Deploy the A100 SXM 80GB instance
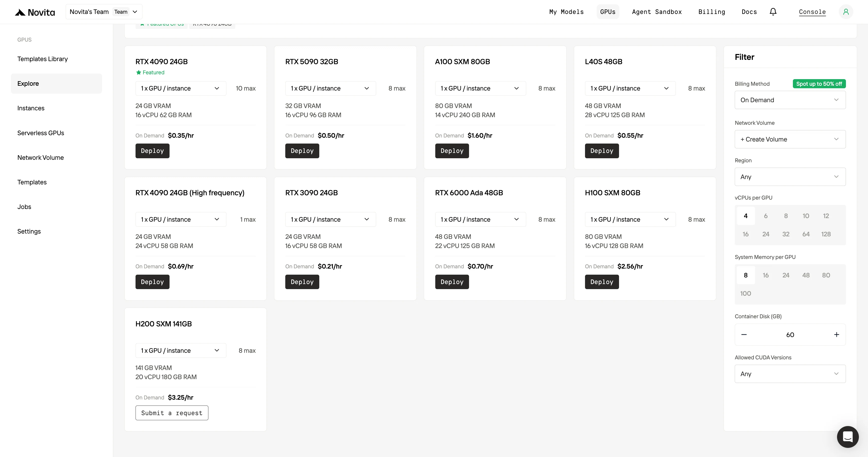This screenshot has width=868, height=457. [452, 151]
